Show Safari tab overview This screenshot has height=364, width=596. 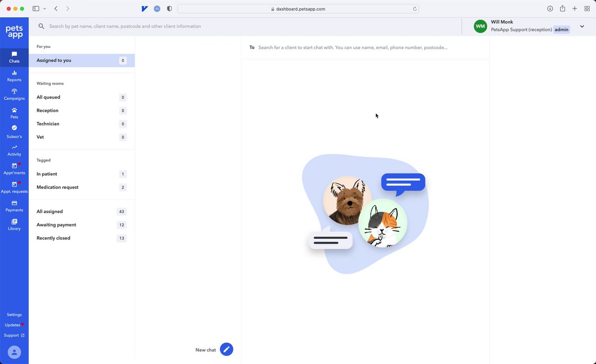587,9
